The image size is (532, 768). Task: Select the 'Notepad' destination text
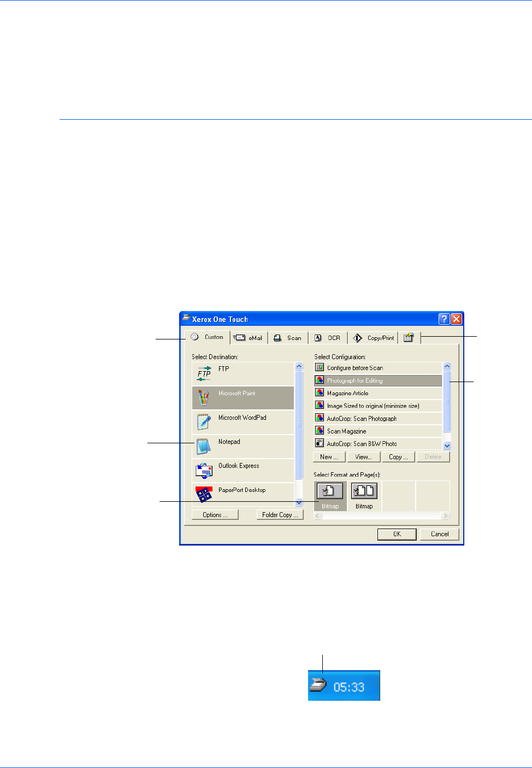click(x=229, y=442)
